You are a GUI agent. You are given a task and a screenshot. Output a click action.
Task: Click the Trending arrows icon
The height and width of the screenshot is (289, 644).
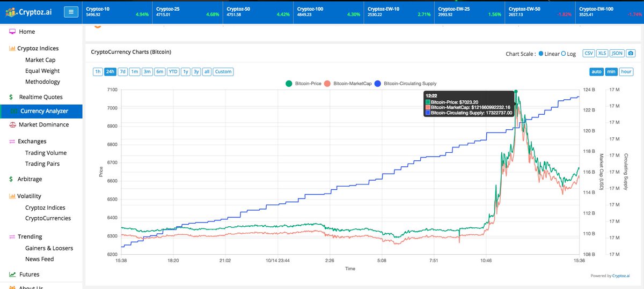(x=12, y=236)
